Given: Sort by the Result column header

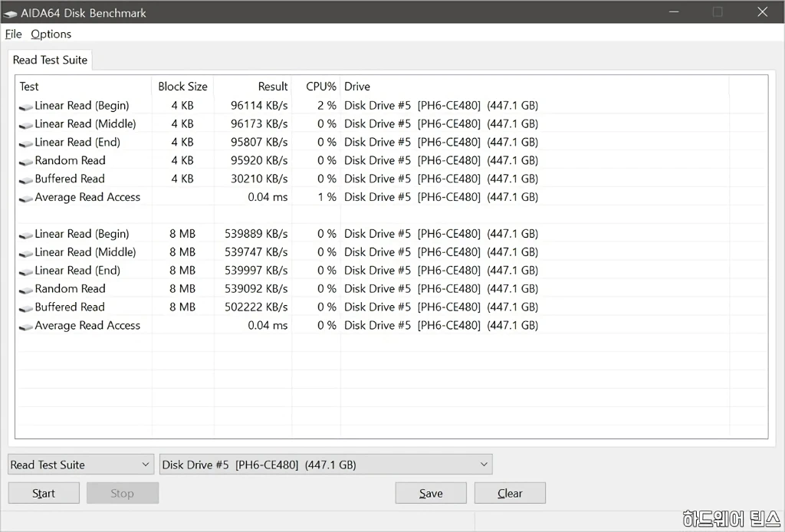Looking at the screenshot, I should coord(253,86).
